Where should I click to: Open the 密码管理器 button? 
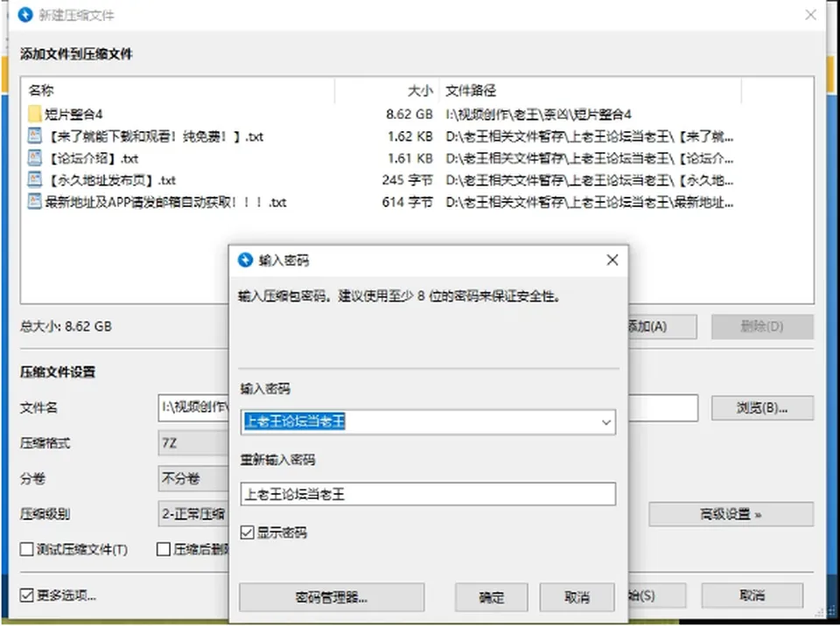pyautogui.click(x=332, y=597)
